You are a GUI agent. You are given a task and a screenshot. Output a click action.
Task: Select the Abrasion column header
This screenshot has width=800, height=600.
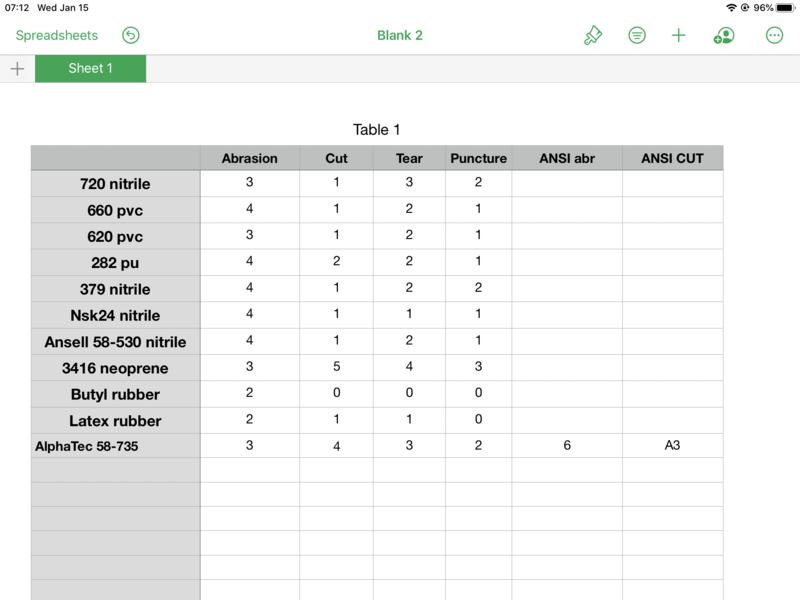click(x=250, y=158)
